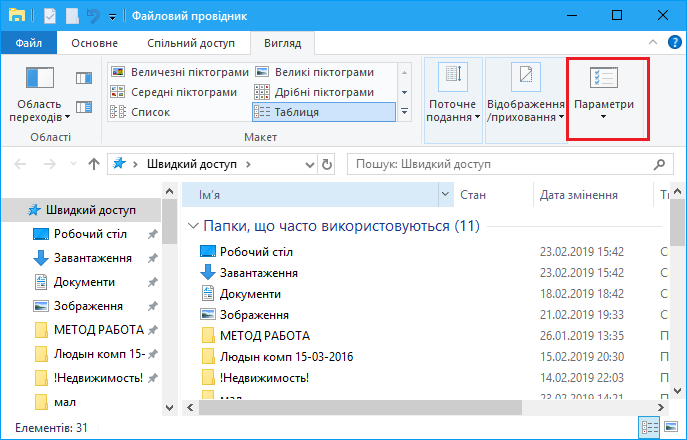Go forward with the Forward arrow

tap(50, 164)
